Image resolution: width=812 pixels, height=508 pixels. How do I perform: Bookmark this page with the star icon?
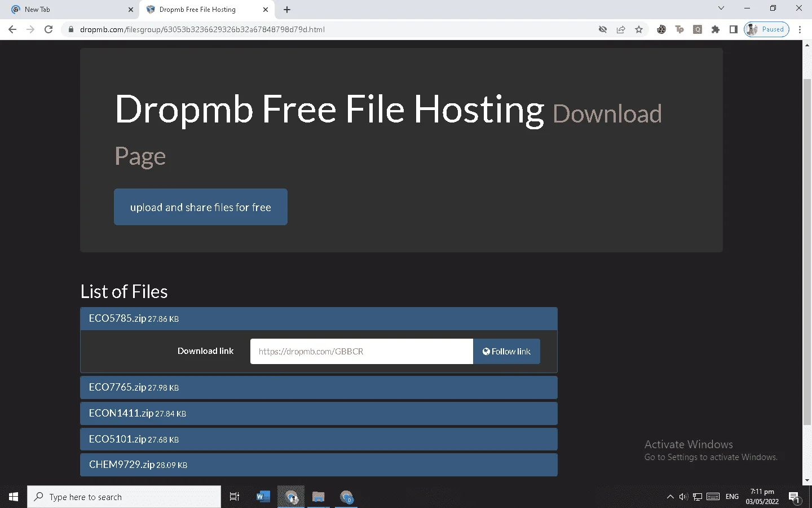pos(639,29)
